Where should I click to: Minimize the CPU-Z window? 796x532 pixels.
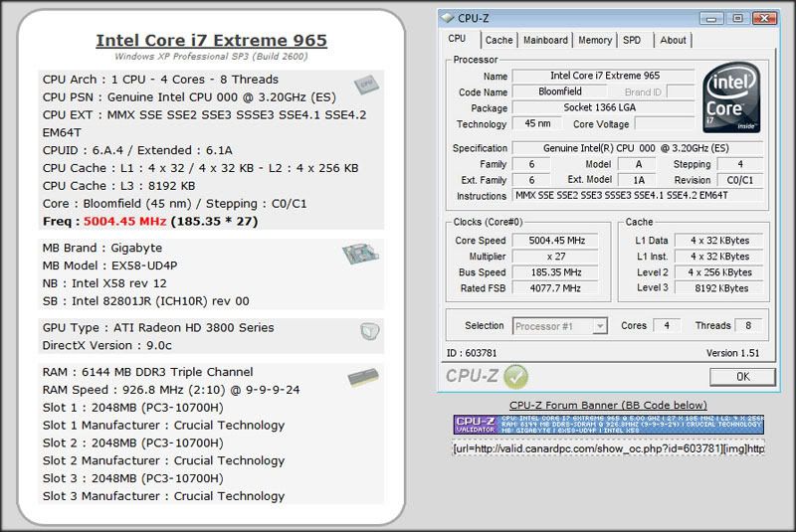(711, 19)
